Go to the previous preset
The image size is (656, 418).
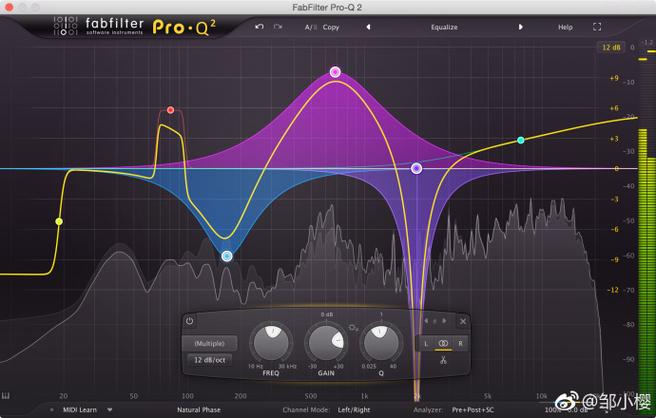pos(369,27)
